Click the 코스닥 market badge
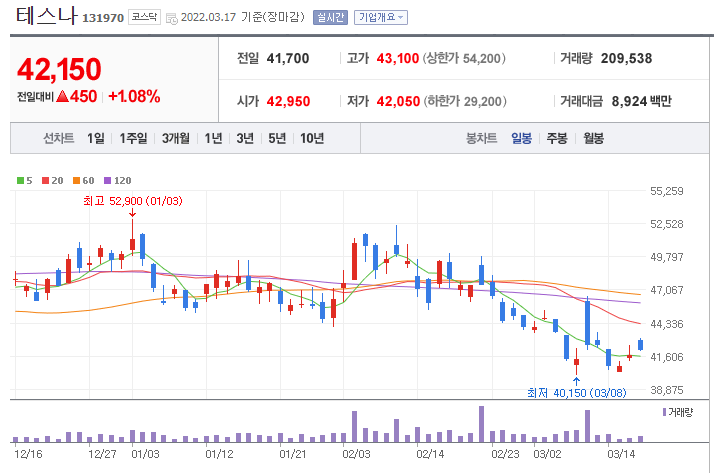This screenshot has width=714, height=473. [x=144, y=17]
